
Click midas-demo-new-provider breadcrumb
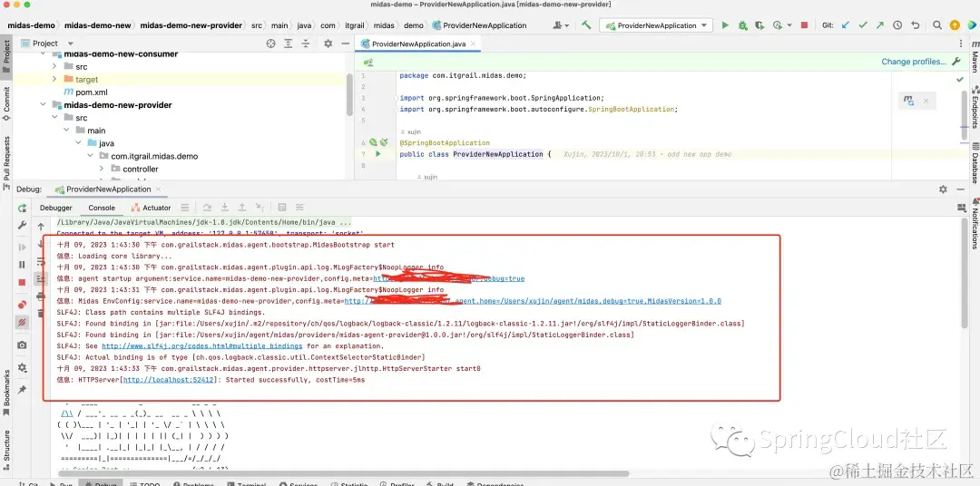191,25
